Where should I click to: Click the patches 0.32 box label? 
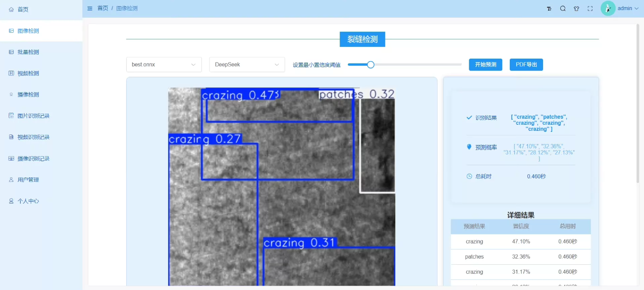pos(356,94)
